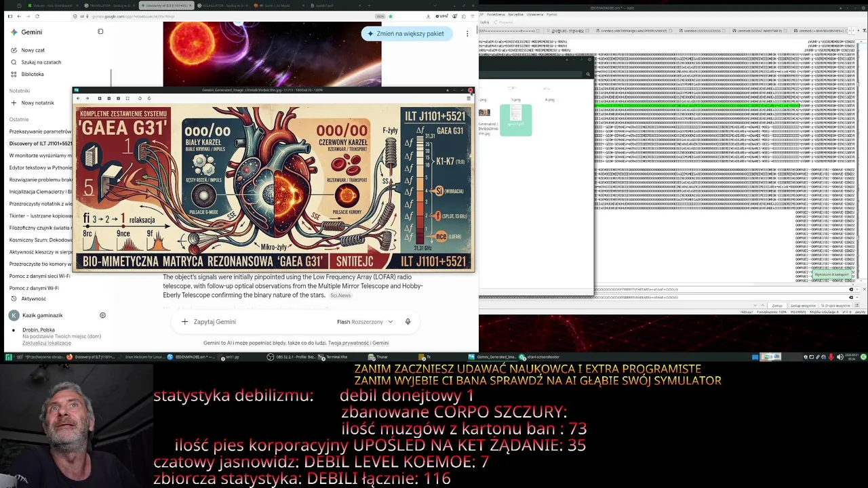Open the Narzędzia menu in Kate
868x488 pixels.
click(x=515, y=14)
